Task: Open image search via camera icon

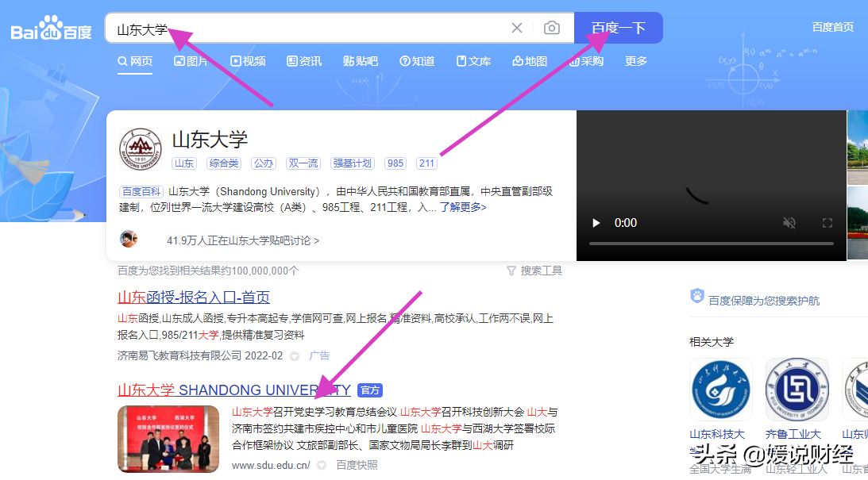Action: [x=551, y=28]
